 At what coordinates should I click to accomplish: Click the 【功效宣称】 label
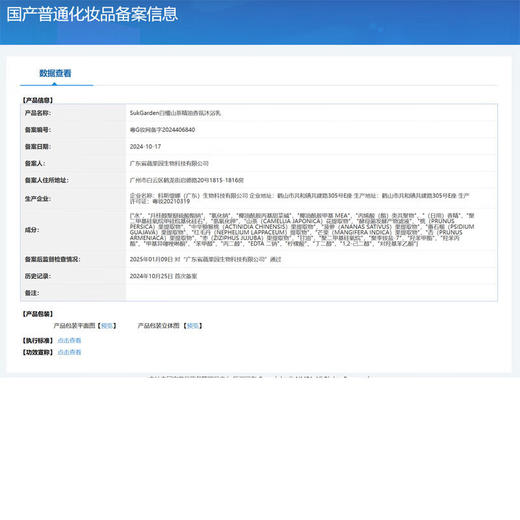click(38, 352)
